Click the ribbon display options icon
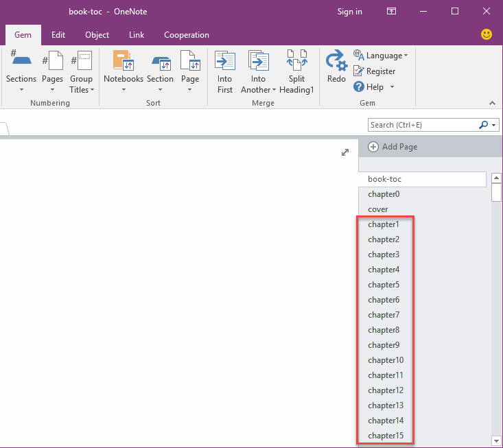Viewport: 503px width, 448px height. tap(391, 11)
